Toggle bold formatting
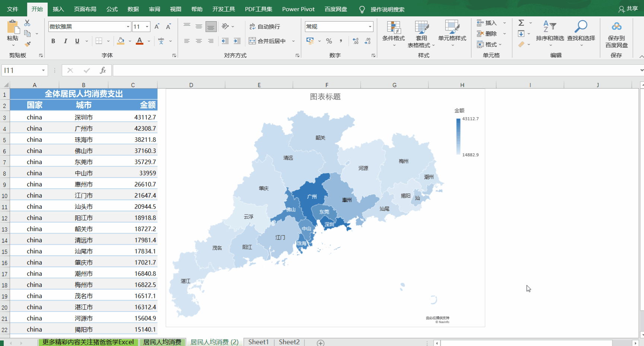 pos(53,41)
